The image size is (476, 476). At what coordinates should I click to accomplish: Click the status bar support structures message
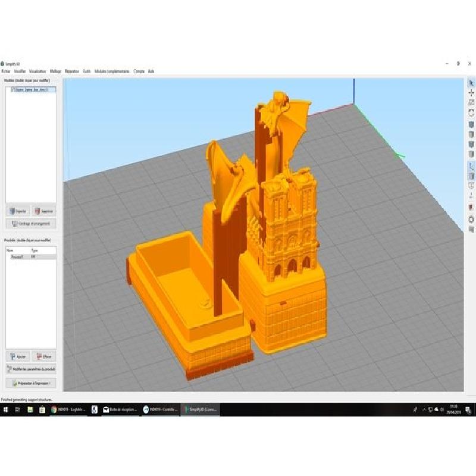[27, 400]
